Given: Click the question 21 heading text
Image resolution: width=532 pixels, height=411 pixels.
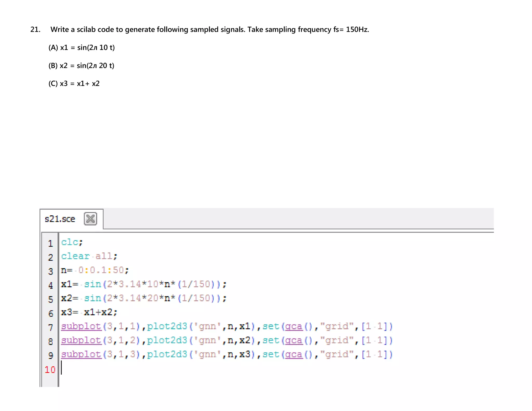Looking at the screenshot, I should pyautogui.click(x=199, y=30).
